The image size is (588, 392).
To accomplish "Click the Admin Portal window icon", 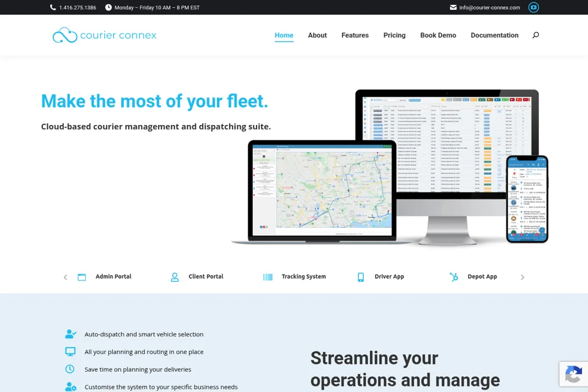I will 81,277.
